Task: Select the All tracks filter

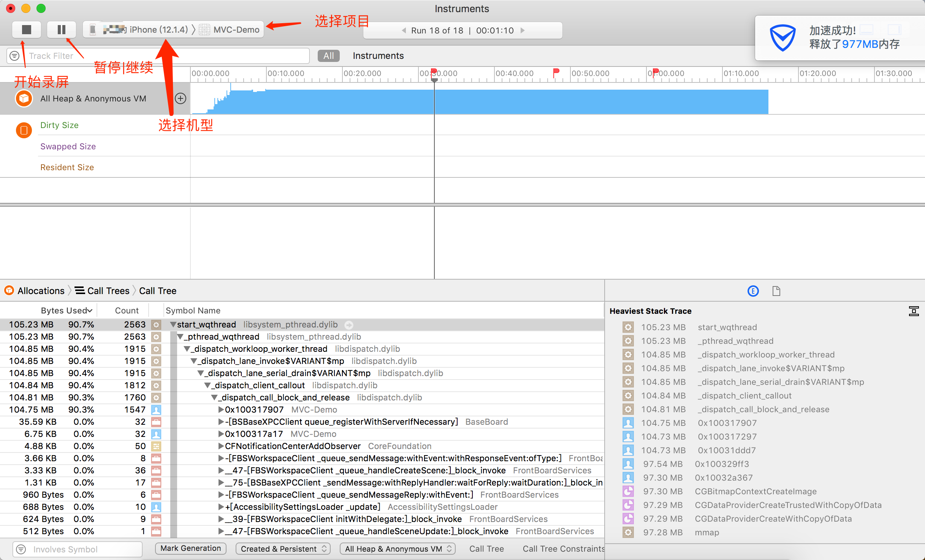Action: [328, 56]
